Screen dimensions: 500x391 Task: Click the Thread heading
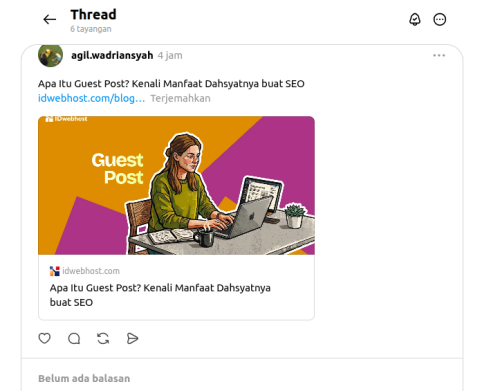pyautogui.click(x=93, y=15)
